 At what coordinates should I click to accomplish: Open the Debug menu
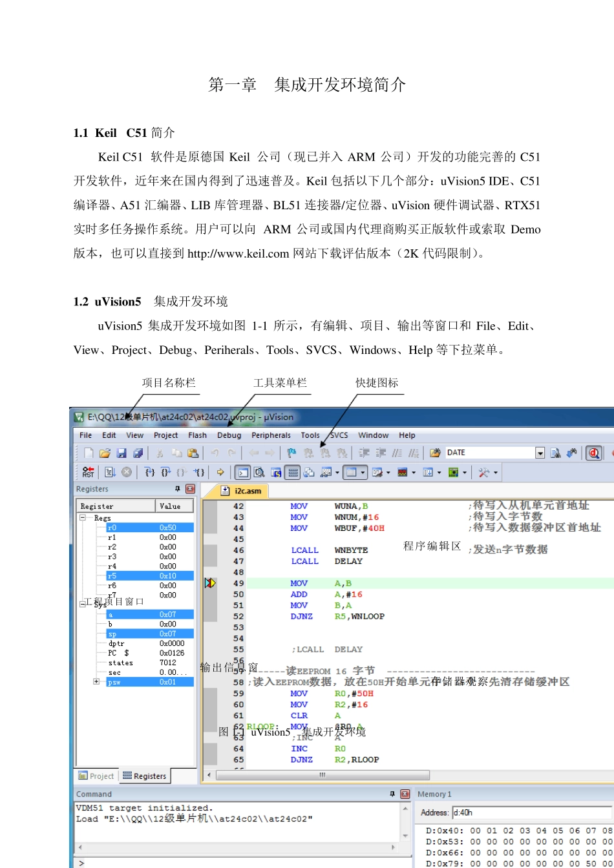coord(229,435)
